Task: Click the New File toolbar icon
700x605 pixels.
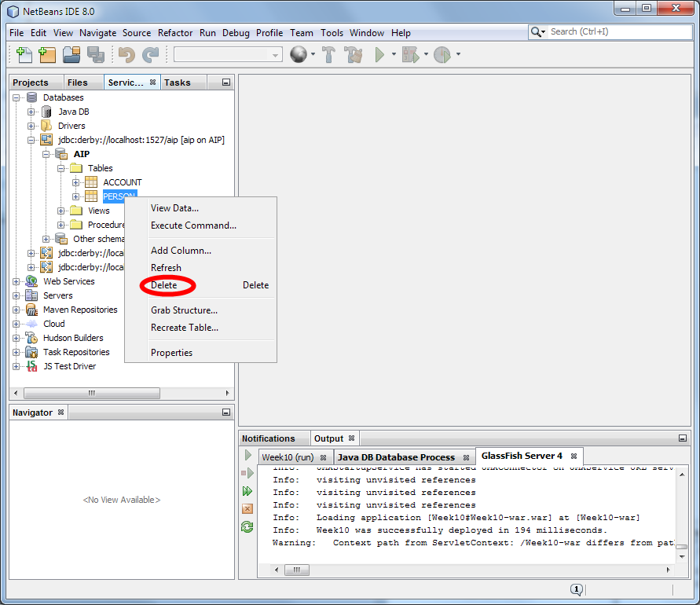Action: [x=24, y=54]
